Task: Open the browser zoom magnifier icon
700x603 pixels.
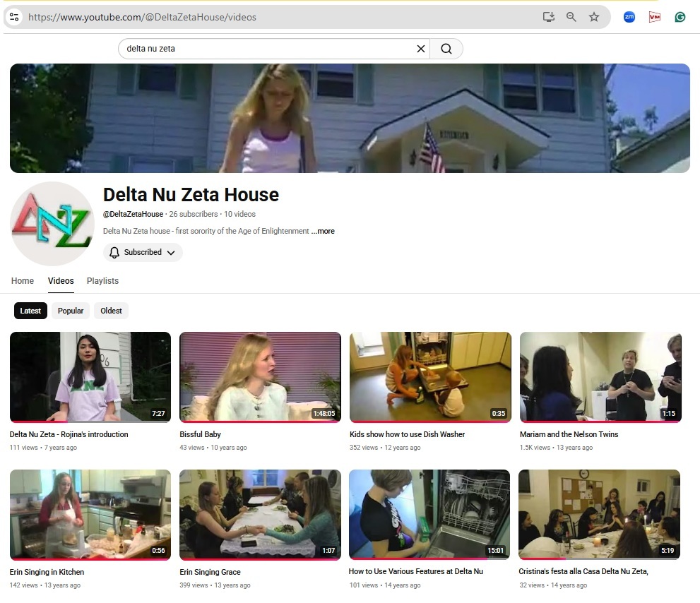Action: [571, 17]
